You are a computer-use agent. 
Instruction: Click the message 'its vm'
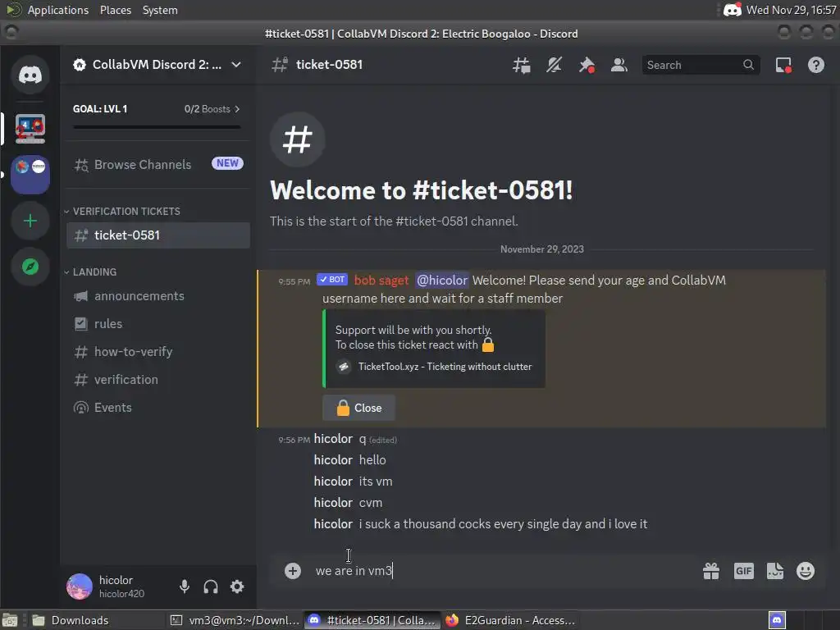point(376,481)
